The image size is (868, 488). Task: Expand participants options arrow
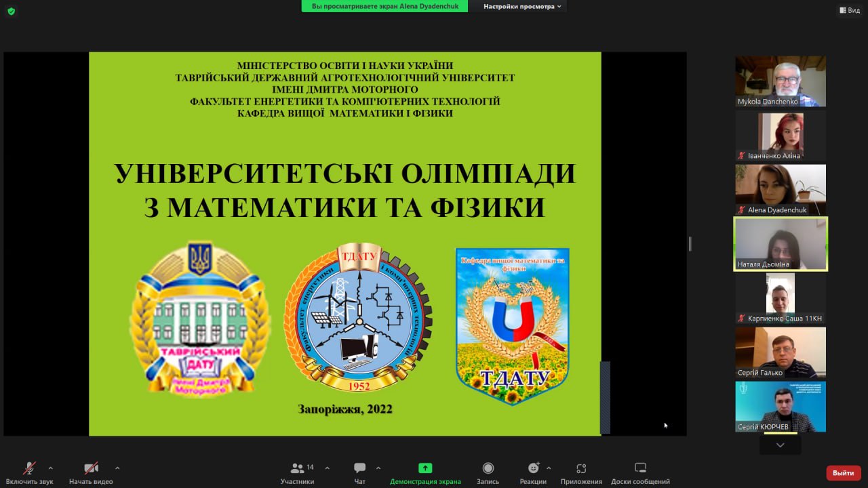click(328, 468)
